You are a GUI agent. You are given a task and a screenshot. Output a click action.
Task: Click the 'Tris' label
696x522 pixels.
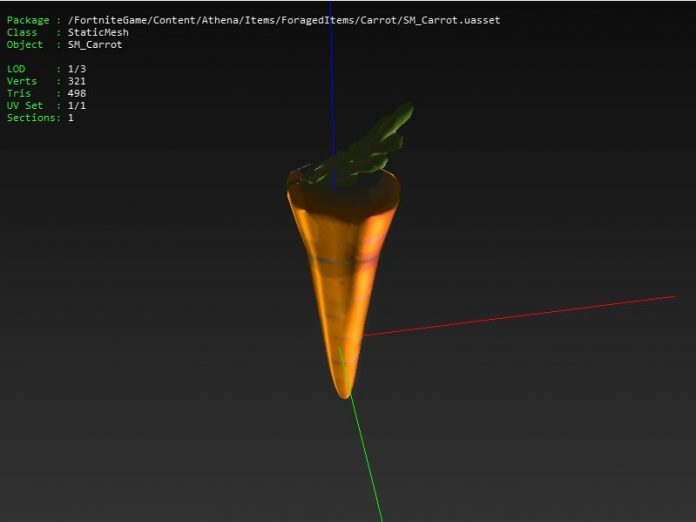pyautogui.click(x=19, y=93)
